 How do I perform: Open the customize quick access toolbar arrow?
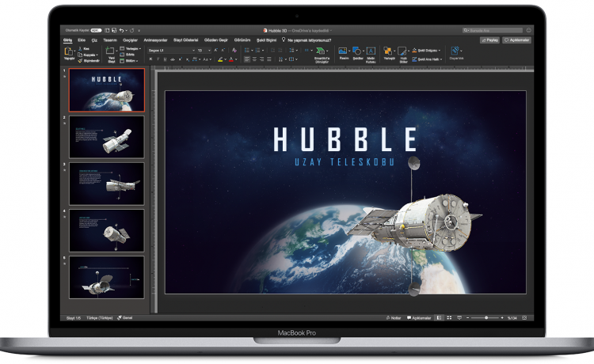coord(139,30)
